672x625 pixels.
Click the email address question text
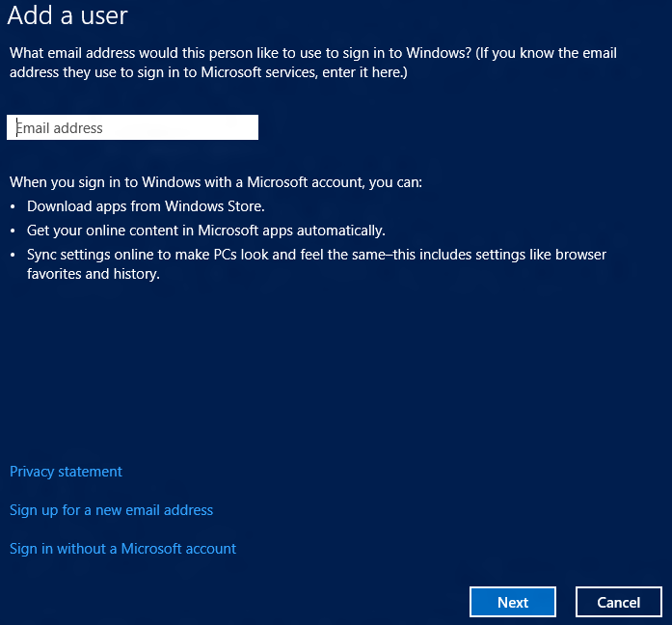[x=240, y=53]
